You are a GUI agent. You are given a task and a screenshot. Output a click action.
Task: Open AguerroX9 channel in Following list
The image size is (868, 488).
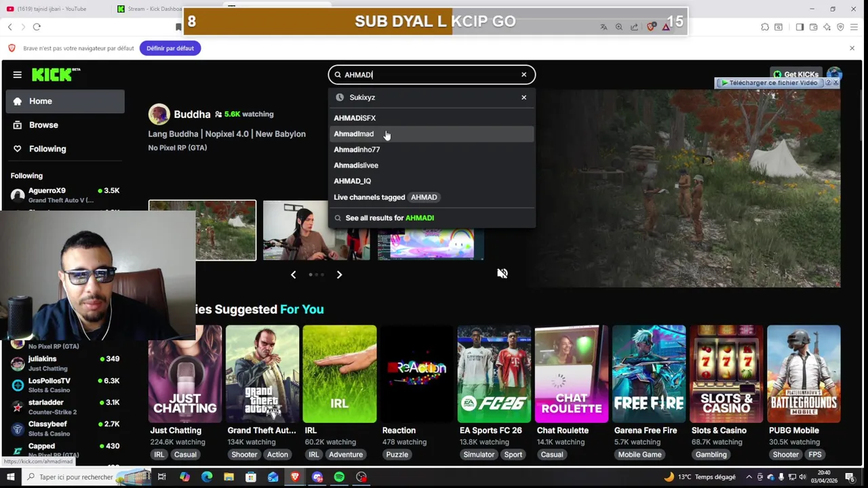(x=66, y=195)
